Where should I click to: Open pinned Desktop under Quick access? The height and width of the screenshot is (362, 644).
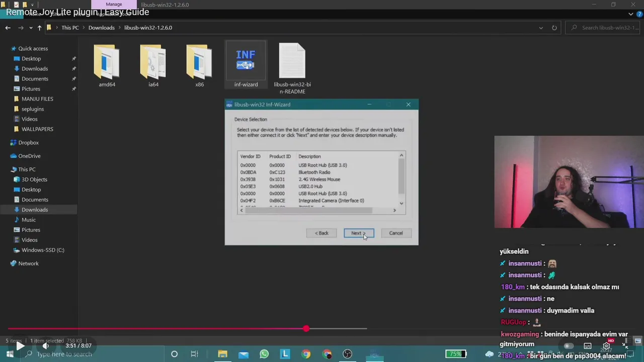pos(31,59)
